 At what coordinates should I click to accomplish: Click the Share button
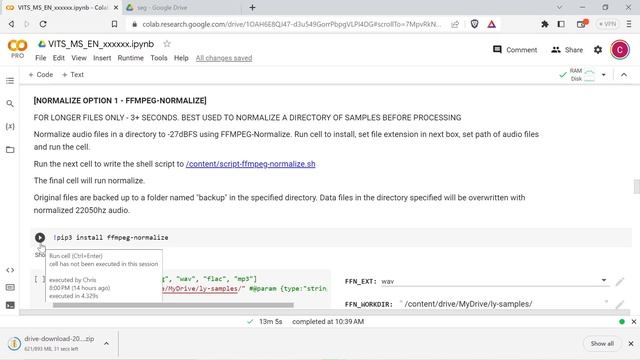click(x=567, y=50)
